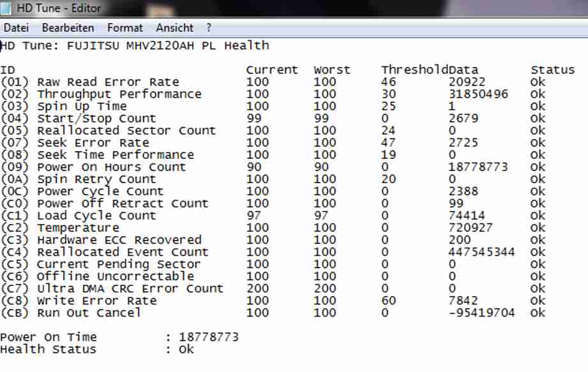Click the (C7) ID code
The width and height of the screenshot is (588, 372).
[15, 288]
